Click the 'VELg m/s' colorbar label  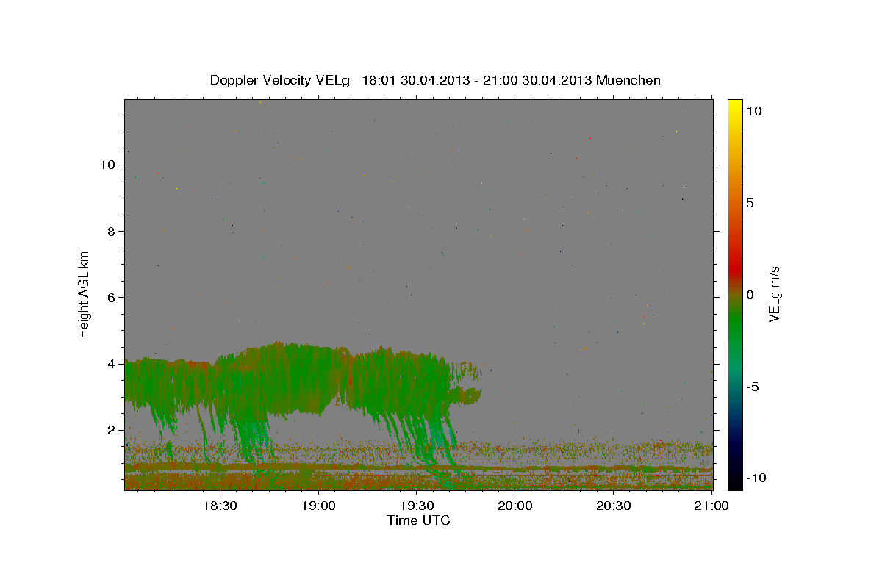774,294
